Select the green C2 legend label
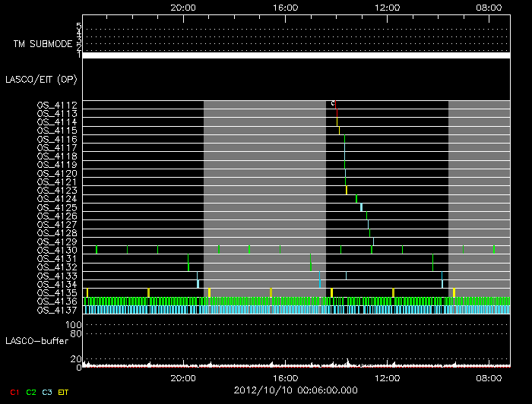The image size is (532, 404). (x=31, y=392)
